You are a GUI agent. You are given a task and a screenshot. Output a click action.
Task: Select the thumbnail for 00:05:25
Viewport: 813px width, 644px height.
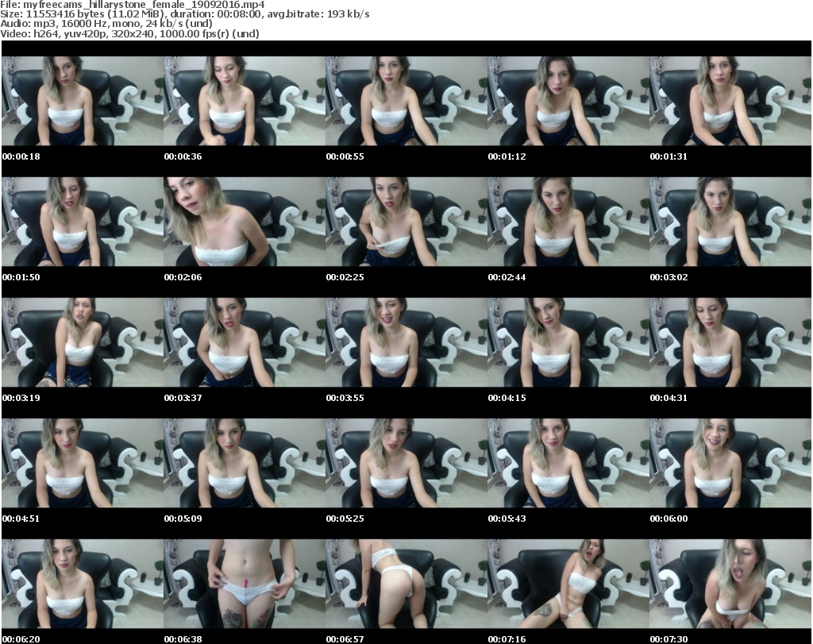click(x=406, y=463)
